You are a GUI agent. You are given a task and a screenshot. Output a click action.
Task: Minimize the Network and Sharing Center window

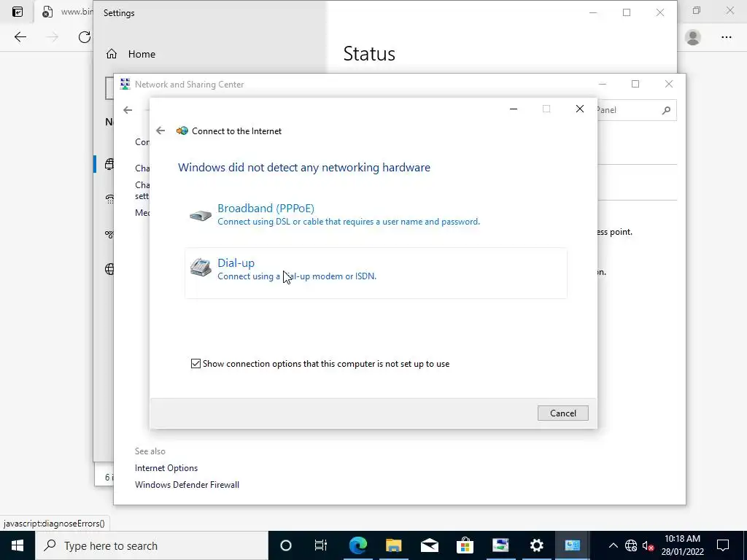(602, 85)
